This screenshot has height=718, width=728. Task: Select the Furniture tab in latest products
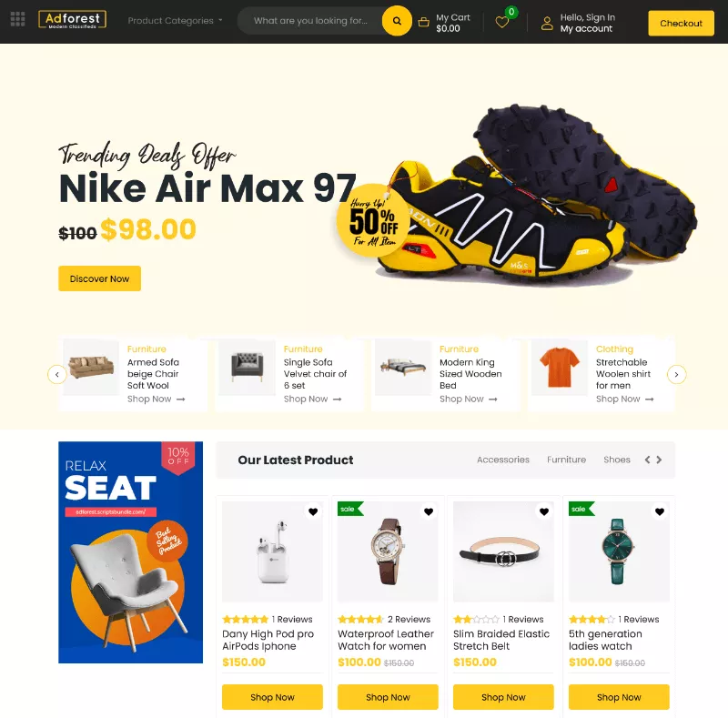click(x=566, y=460)
